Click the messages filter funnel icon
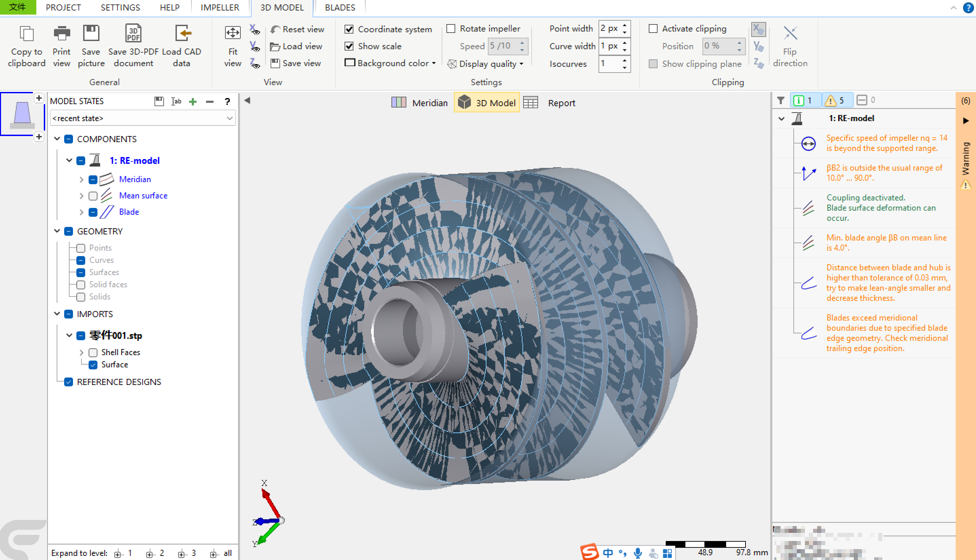 tap(780, 101)
